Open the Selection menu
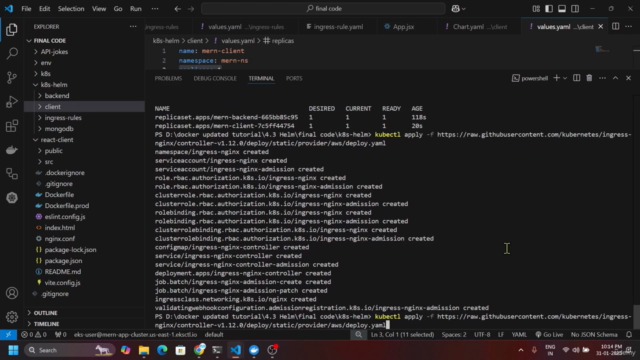Viewport: 640px width, 360px height. click(x=71, y=9)
